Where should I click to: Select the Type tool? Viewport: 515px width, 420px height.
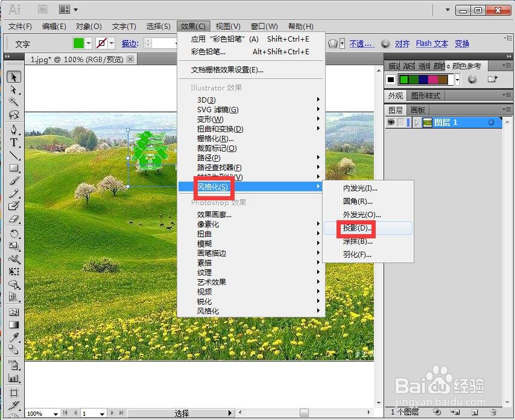(x=14, y=142)
